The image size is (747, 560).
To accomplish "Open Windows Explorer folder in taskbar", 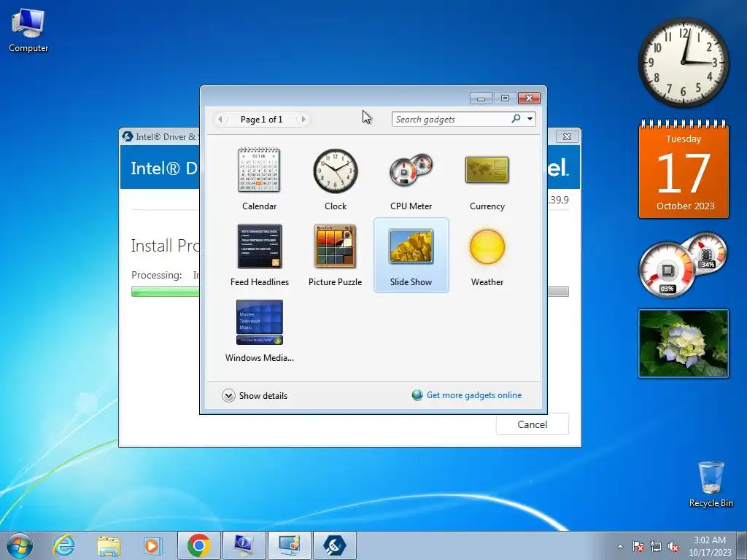I will (x=109, y=545).
